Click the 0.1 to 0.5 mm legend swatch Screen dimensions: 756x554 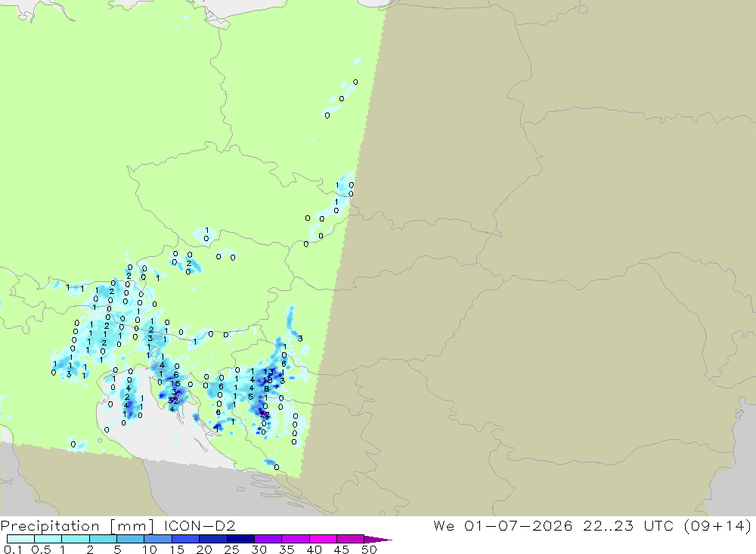click(20, 539)
